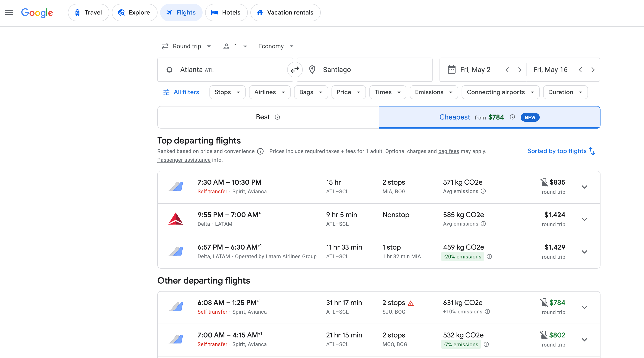Expand the 7:00 AM – 4:15 AM flight details
Image resolution: width=644 pixels, height=358 pixels.
pos(584,340)
